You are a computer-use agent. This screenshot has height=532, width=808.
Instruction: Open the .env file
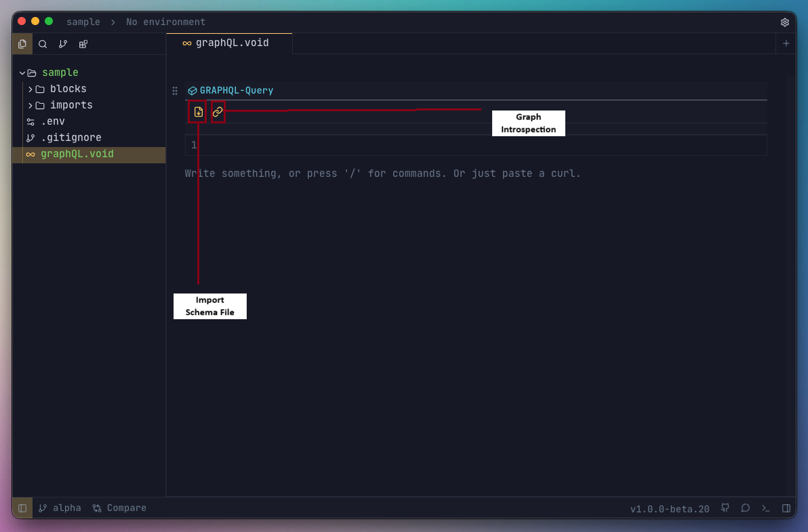coord(53,121)
